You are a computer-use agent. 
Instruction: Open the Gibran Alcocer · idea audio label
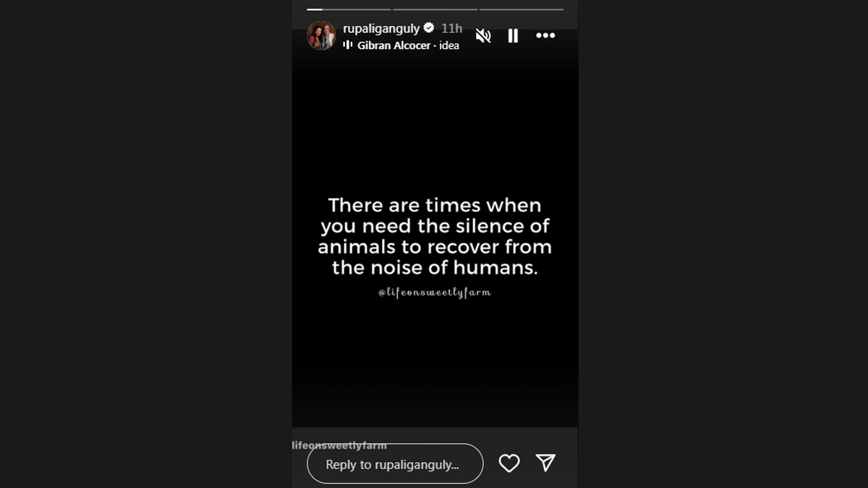click(x=408, y=45)
